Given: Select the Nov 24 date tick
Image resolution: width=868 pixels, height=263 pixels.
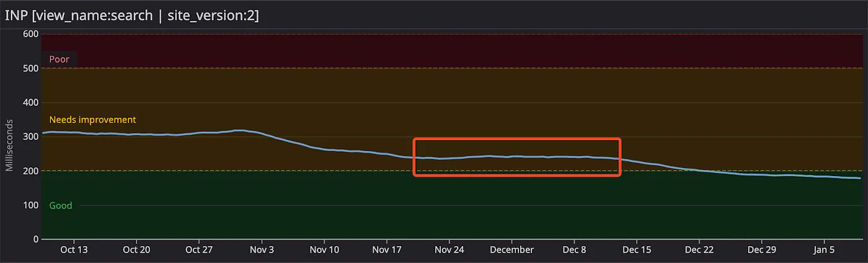Looking at the screenshot, I should 449,250.
